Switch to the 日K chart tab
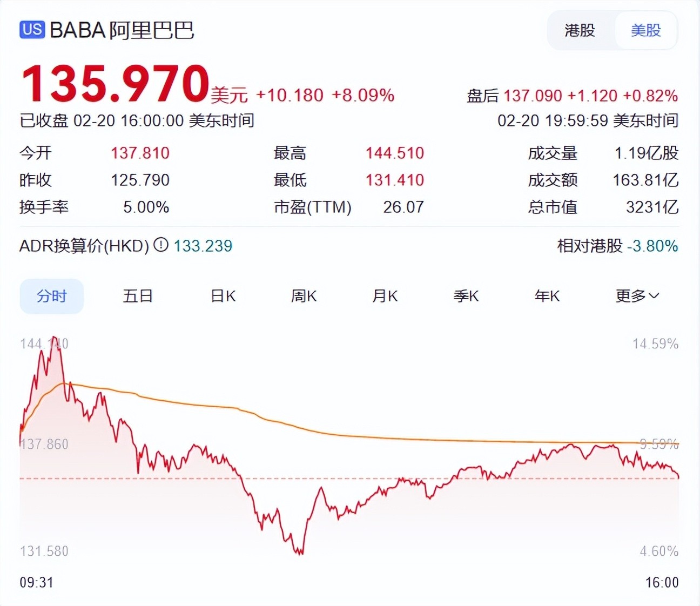The height and width of the screenshot is (606, 700). coord(223,296)
